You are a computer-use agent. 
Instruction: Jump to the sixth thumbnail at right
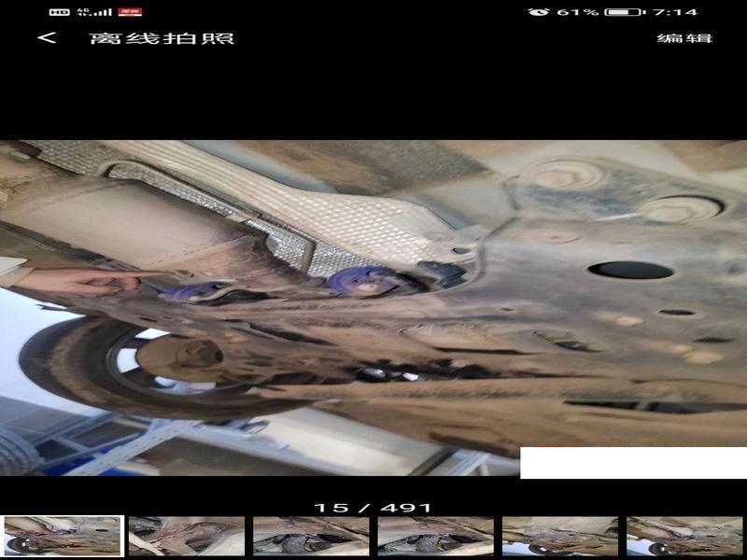(684, 536)
